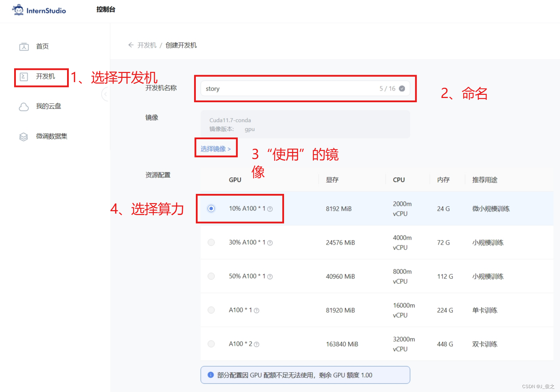The height and width of the screenshot is (392, 560).
Task: Focus the 开发机名称 input containing story
Action: [305, 88]
